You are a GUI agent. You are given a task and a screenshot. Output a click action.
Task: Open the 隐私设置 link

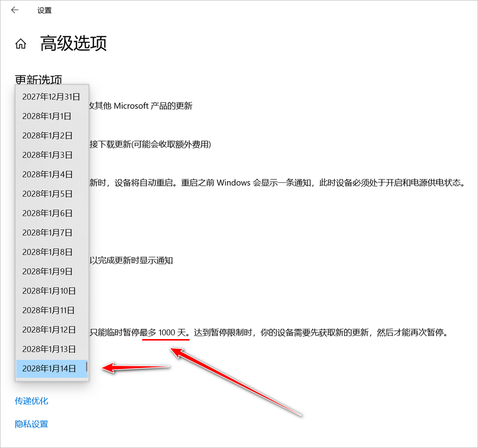[x=32, y=424]
